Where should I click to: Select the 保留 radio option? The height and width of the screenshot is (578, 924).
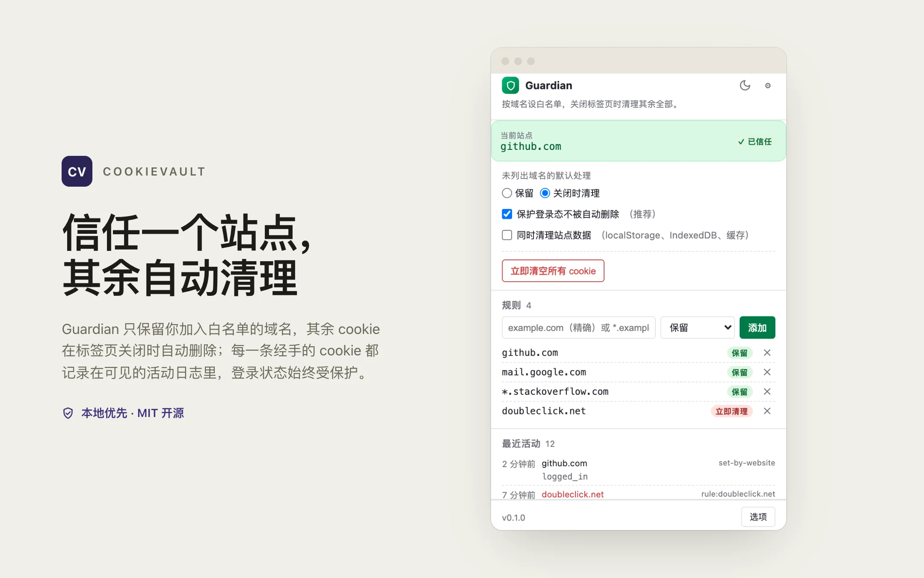507,193
